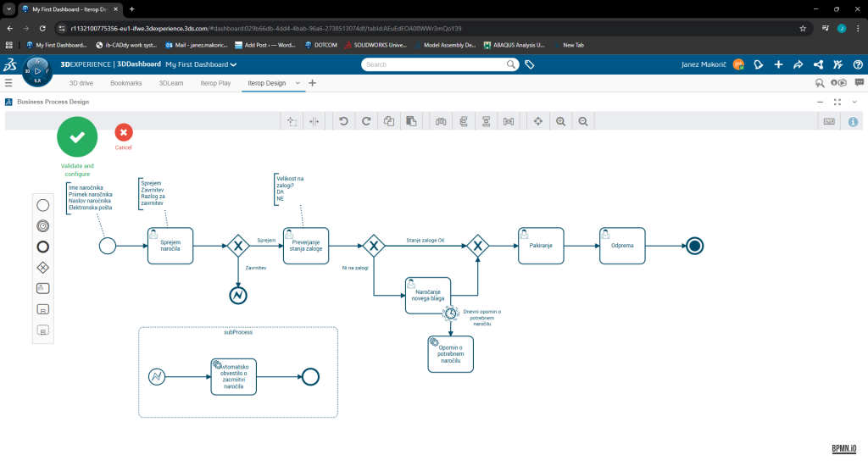Toggle the hamburger side menu

(x=8, y=83)
